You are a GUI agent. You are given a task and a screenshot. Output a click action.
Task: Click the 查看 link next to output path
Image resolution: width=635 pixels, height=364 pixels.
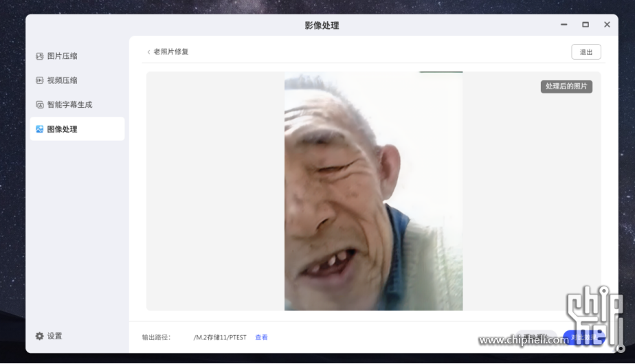click(261, 338)
